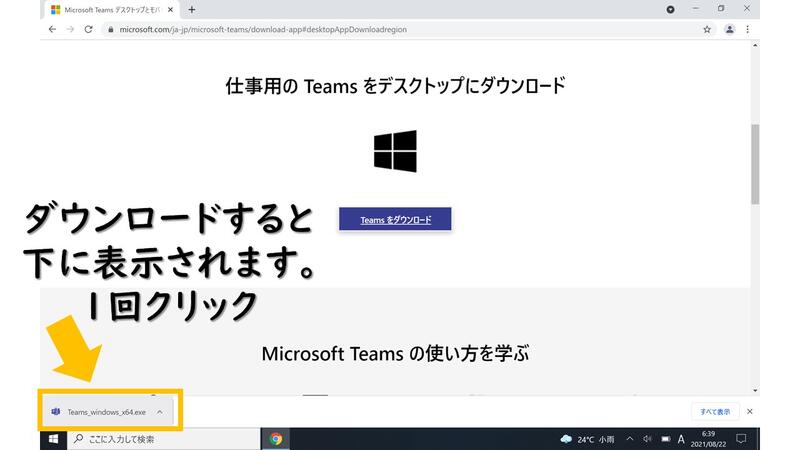Click the Teams をダウンロード button
800x450 pixels.
pyautogui.click(x=396, y=219)
